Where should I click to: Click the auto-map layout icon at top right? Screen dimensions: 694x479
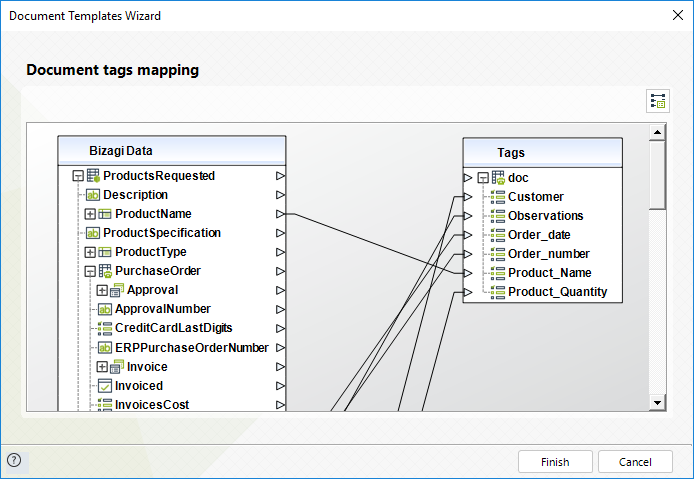click(658, 101)
